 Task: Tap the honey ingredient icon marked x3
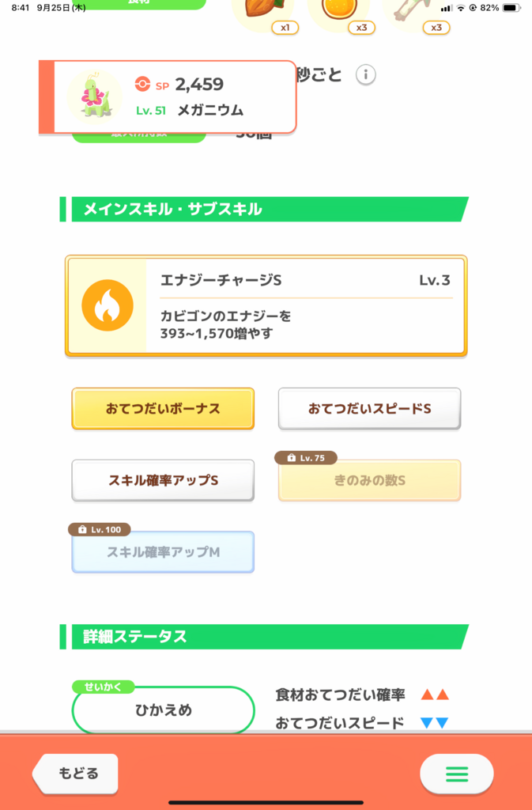point(338,8)
